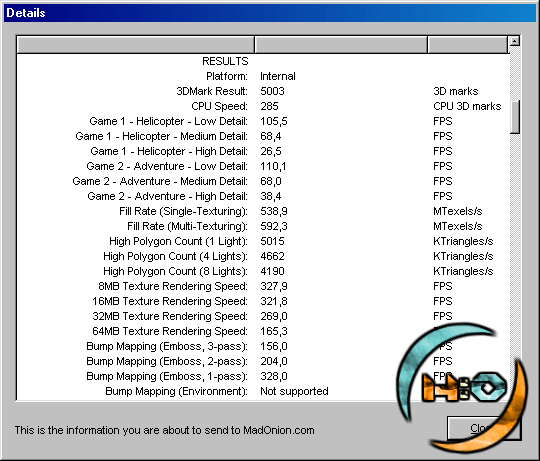Select the RESULTS heading
Screen dimensions: 540x461
(x=225, y=61)
